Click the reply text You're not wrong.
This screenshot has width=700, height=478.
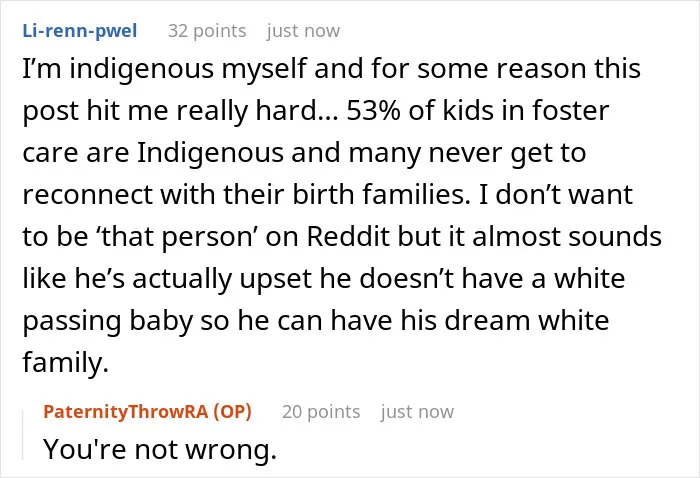pyautogui.click(x=160, y=449)
